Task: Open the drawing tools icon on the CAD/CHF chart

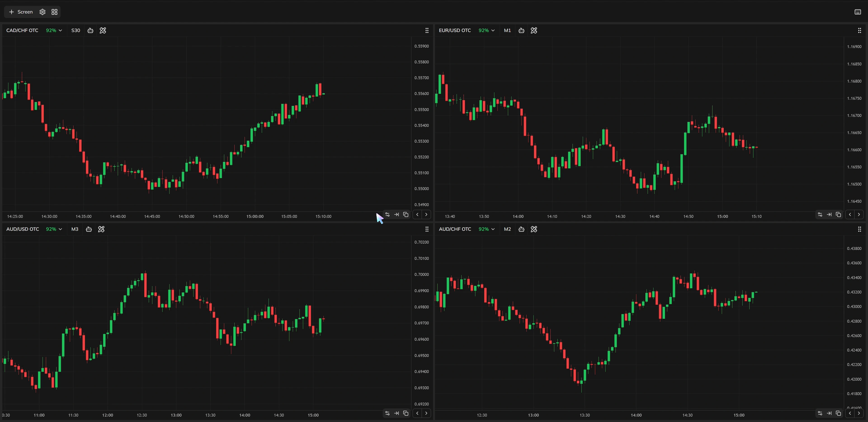Action: click(x=103, y=30)
